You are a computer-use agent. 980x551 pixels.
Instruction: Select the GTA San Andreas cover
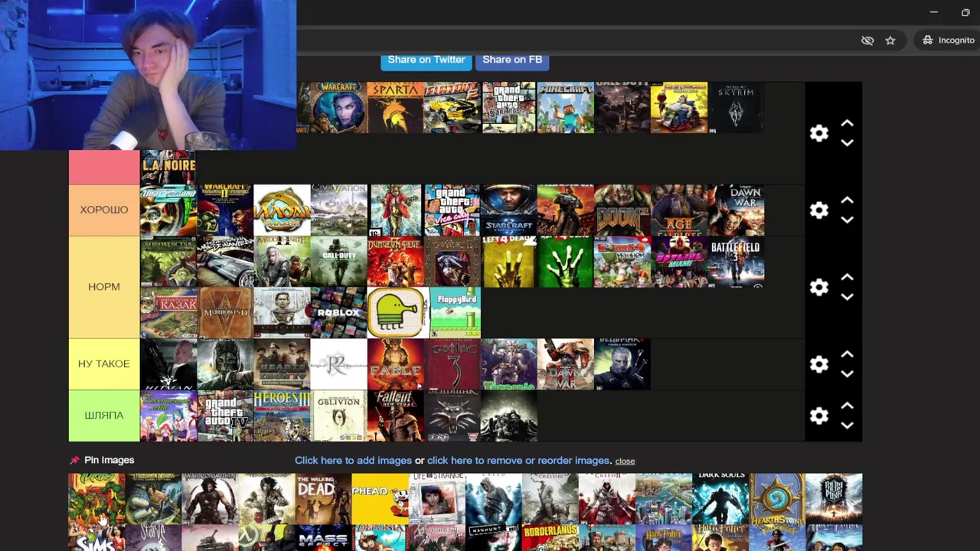(509, 108)
